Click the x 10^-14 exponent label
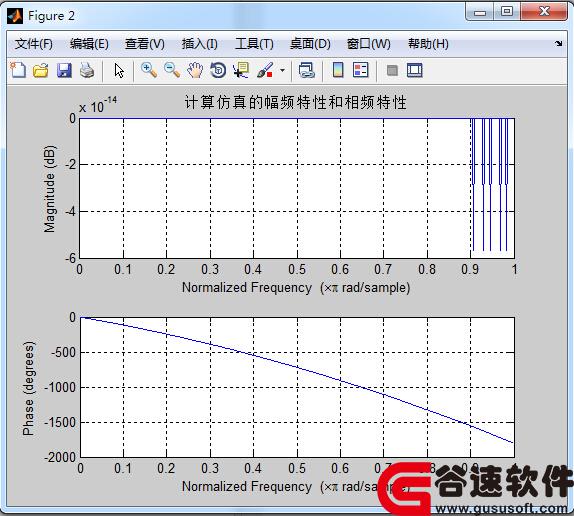Viewport: 574px width, 516px height. point(98,105)
